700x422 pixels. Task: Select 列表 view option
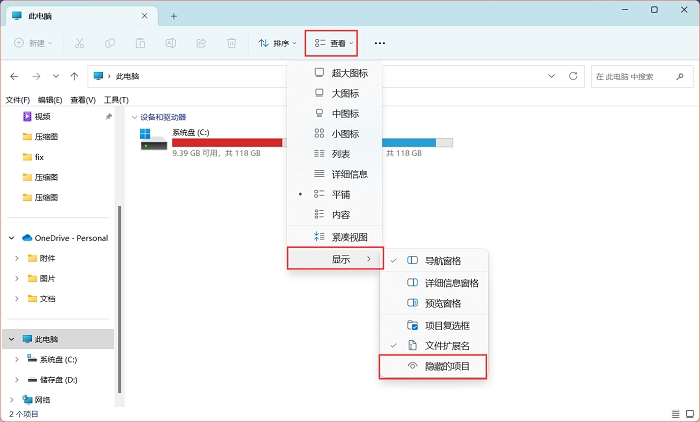(334, 154)
